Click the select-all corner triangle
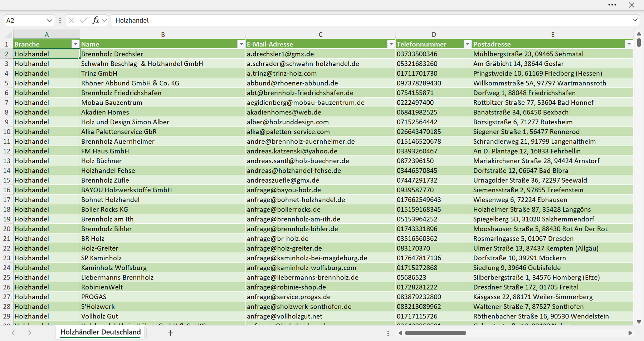Screen dimensions: 644x341 pos(8,35)
